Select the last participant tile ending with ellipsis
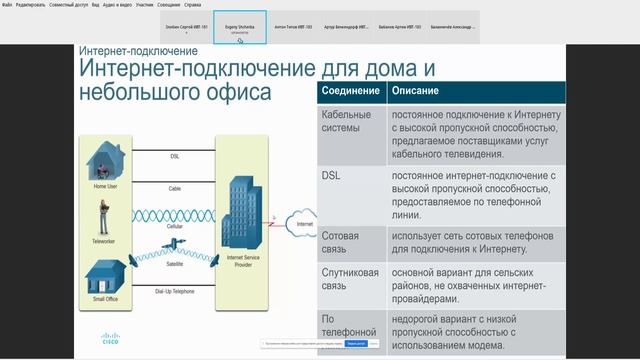640x360 pixels. [453, 27]
